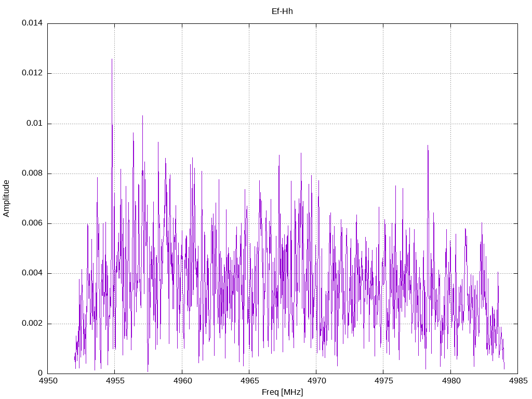Click the 0.01 y-axis tick label

pos(35,123)
